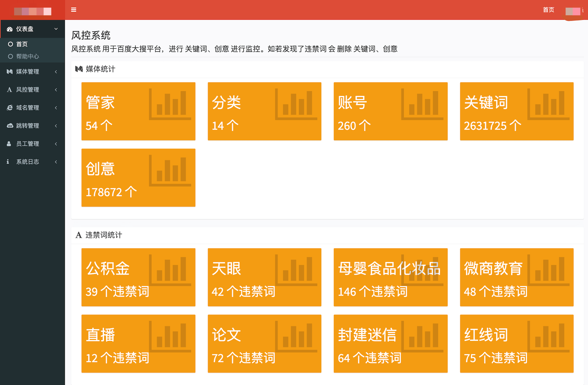
Task: Open the 账号 260 个 stat card
Action: click(x=391, y=111)
